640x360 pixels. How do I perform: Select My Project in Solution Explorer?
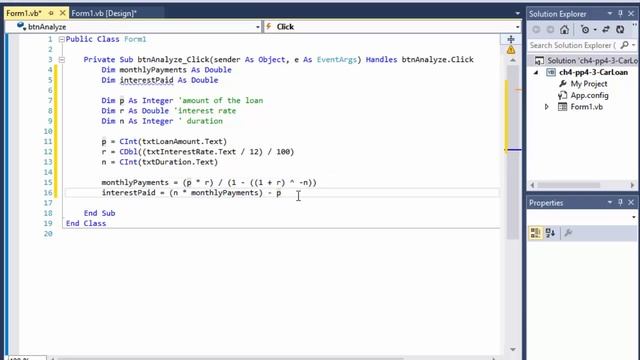(x=589, y=84)
